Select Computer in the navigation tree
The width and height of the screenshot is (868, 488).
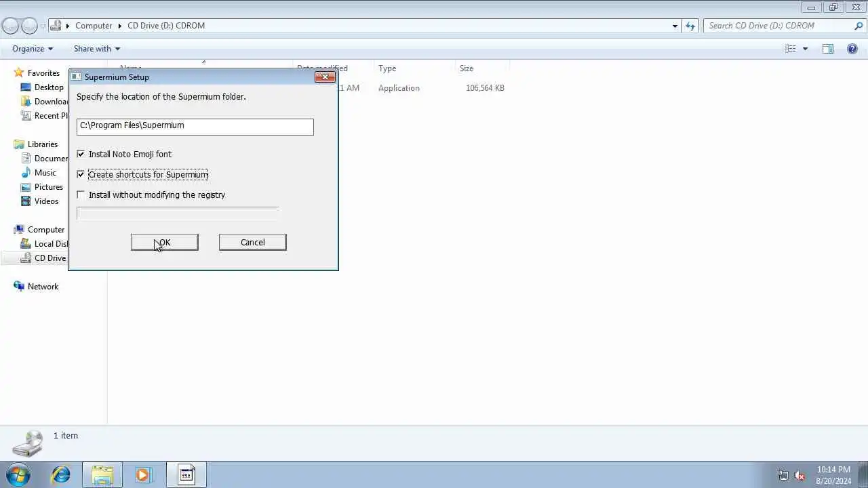45,230
